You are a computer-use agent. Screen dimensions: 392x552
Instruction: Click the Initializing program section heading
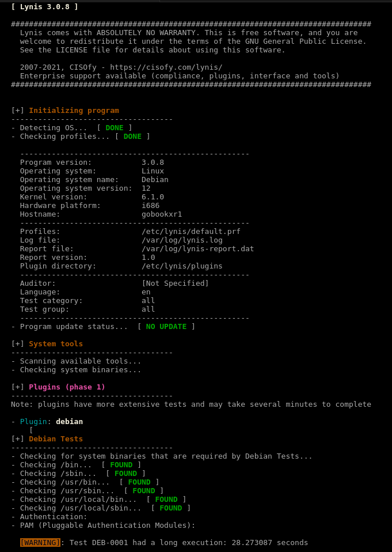(74, 111)
